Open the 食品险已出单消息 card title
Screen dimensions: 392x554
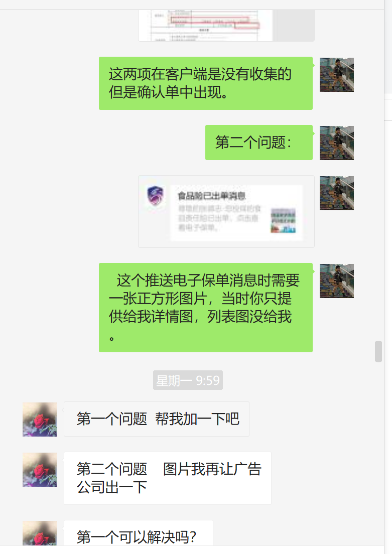pos(211,196)
